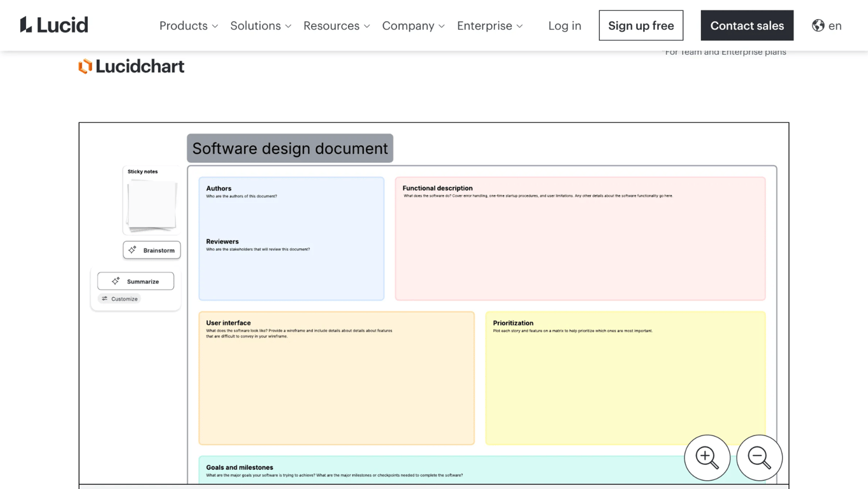Click the Lucidchart logo icon
This screenshot has width=868, height=489.
tap(85, 66)
